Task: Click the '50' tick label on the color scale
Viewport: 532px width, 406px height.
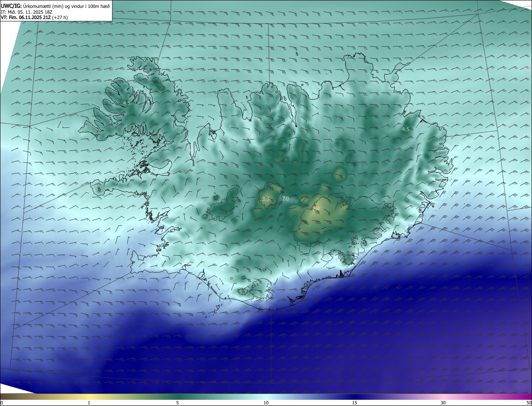Action: coord(529,403)
